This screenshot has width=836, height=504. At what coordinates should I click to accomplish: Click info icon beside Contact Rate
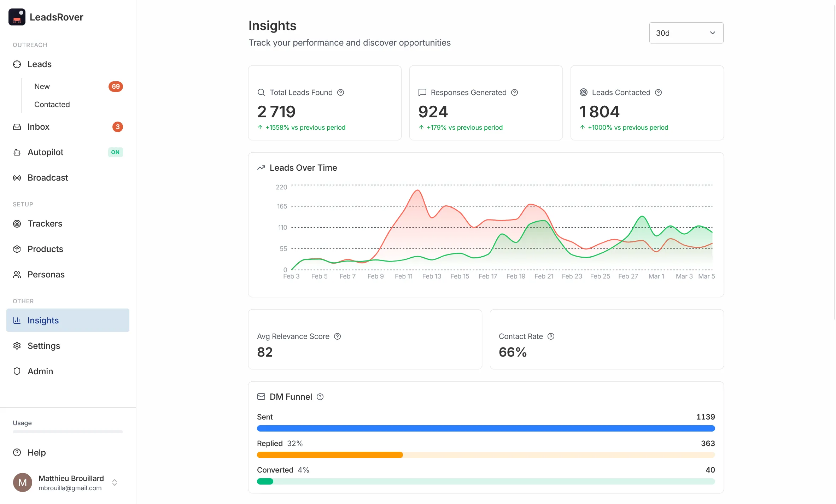point(551,336)
